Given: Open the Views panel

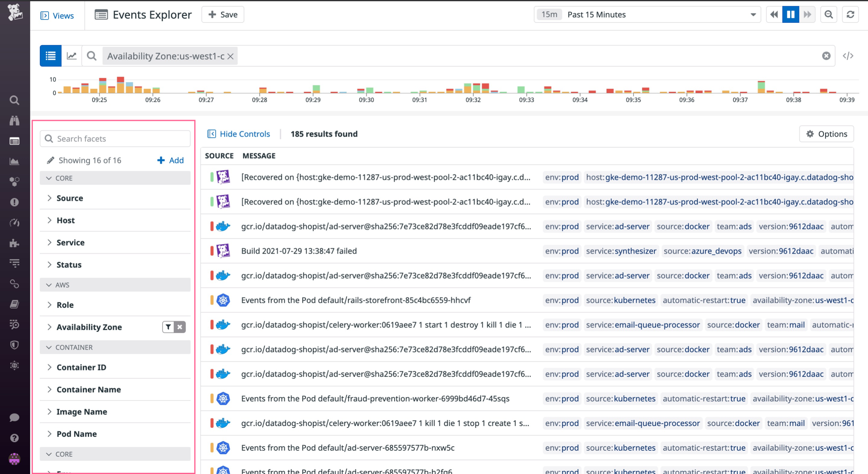Looking at the screenshot, I should tap(57, 15).
